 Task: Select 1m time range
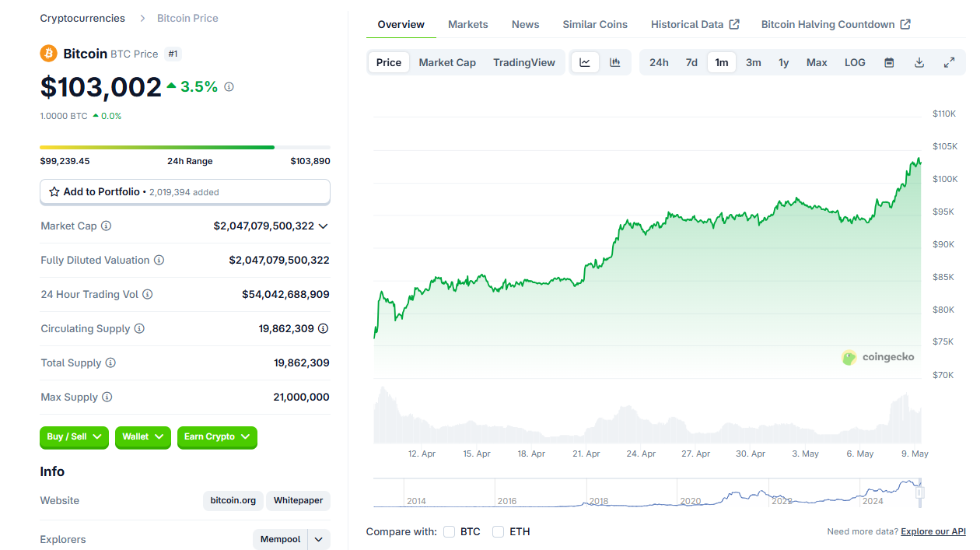pyautogui.click(x=722, y=62)
